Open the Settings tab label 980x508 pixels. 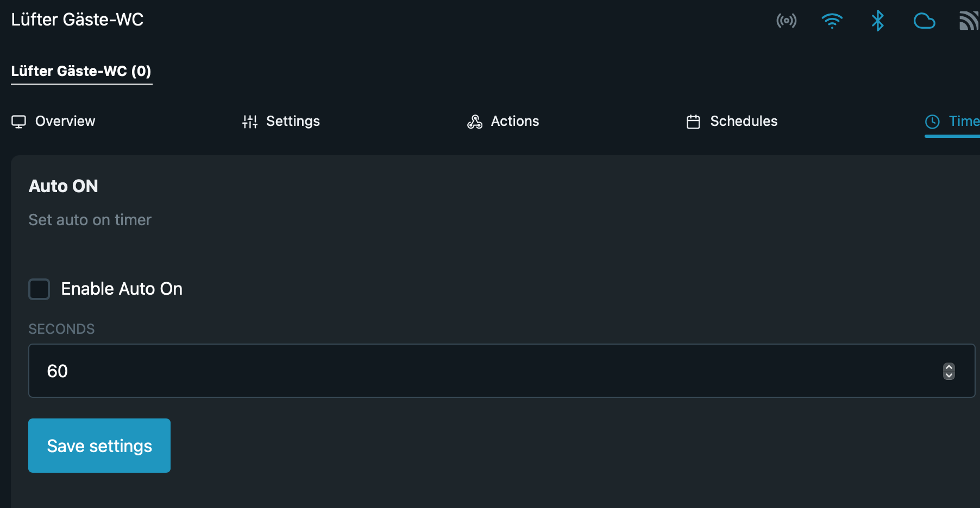click(293, 121)
